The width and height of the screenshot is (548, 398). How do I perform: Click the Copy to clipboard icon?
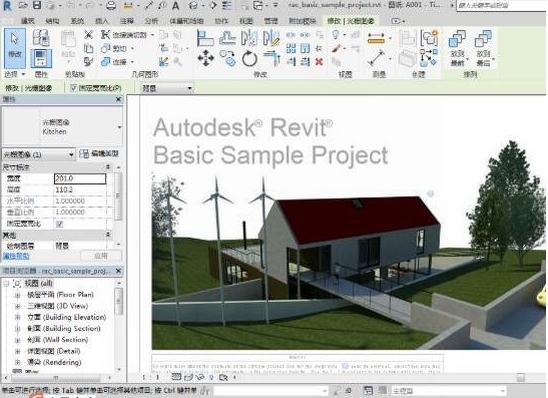[x=88, y=48]
